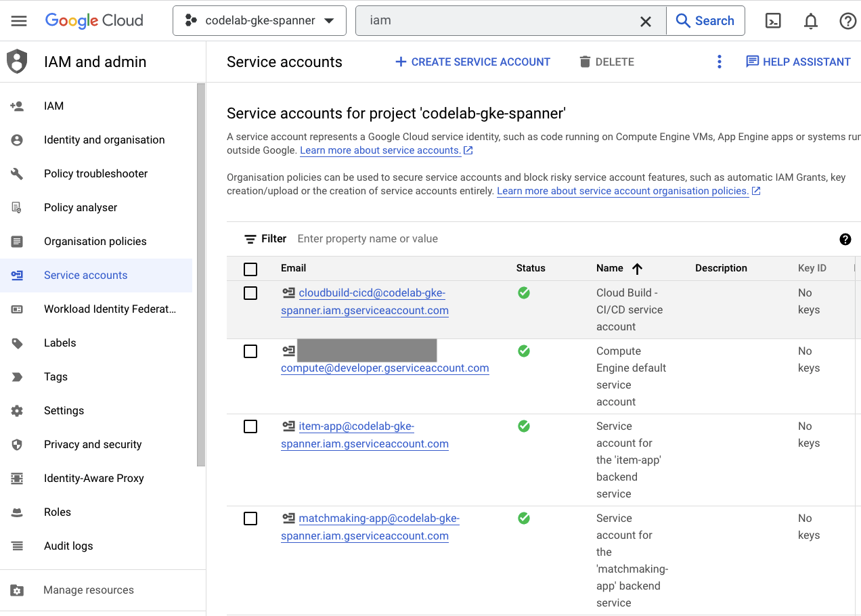Toggle sort order on Name column
This screenshot has width=861, height=616.
pos(636,269)
